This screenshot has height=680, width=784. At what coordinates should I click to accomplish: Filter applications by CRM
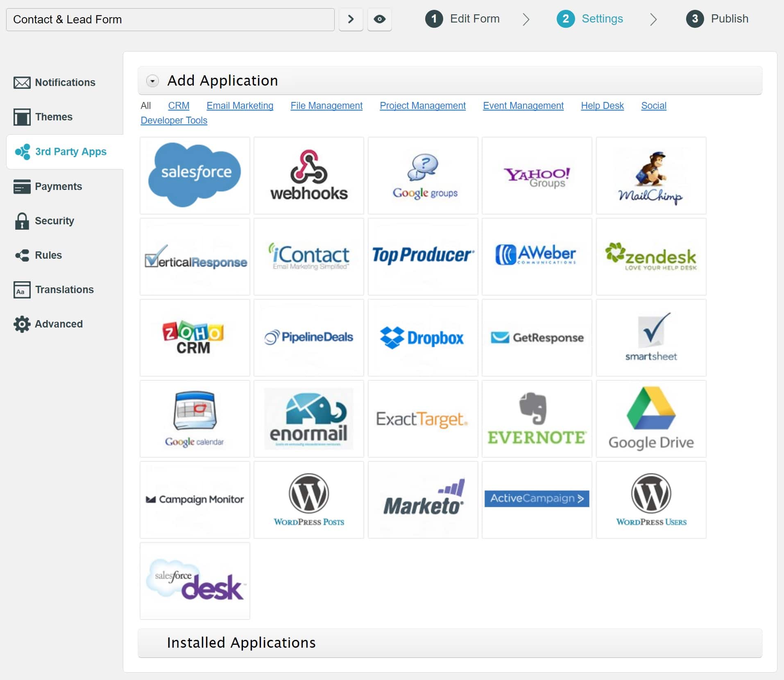pos(179,106)
